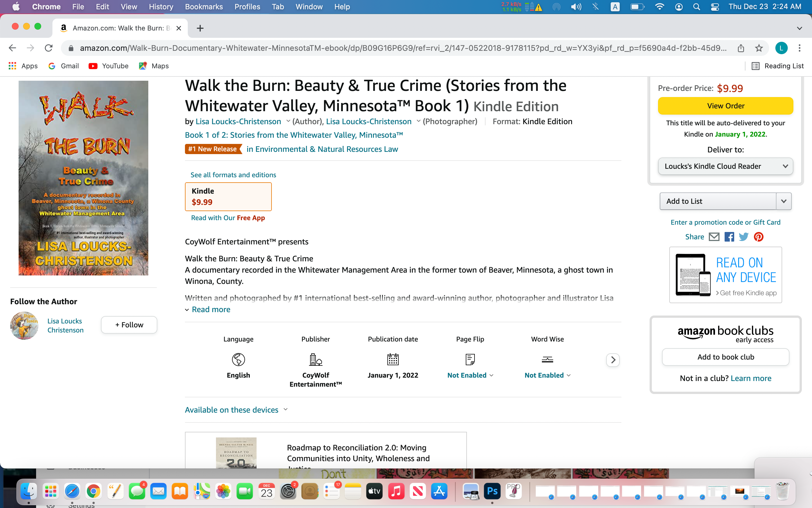This screenshot has width=812, height=508.
Task: Open Messages from the dock
Action: (137, 491)
